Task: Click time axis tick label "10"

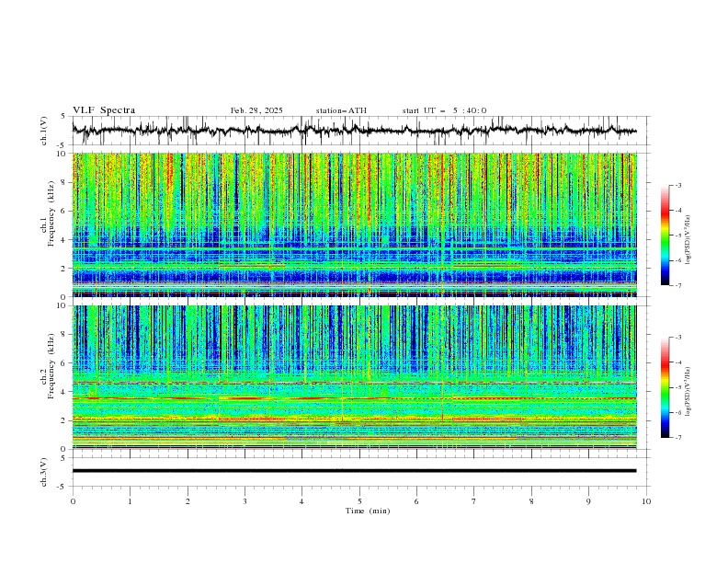Action: point(646,501)
